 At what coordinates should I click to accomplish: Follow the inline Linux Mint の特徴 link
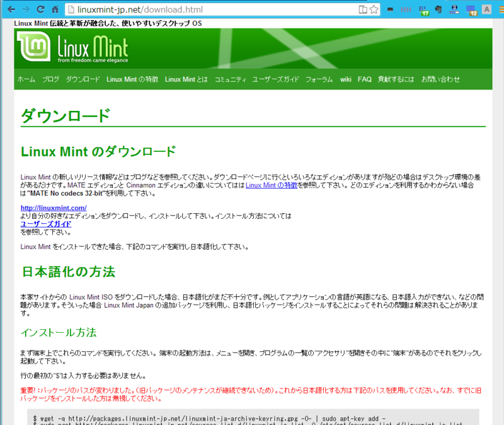(272, 185)
